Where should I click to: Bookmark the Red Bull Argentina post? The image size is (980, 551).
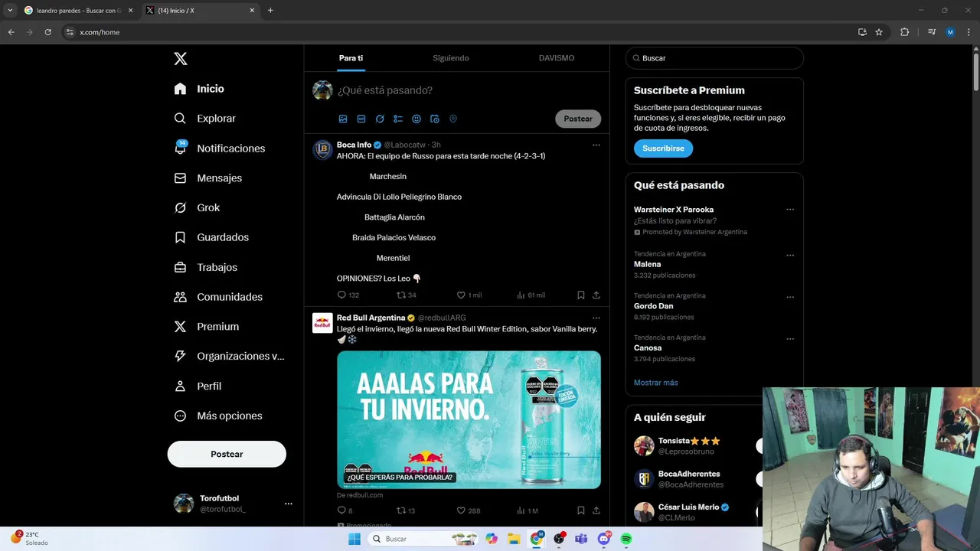(581, 510)
